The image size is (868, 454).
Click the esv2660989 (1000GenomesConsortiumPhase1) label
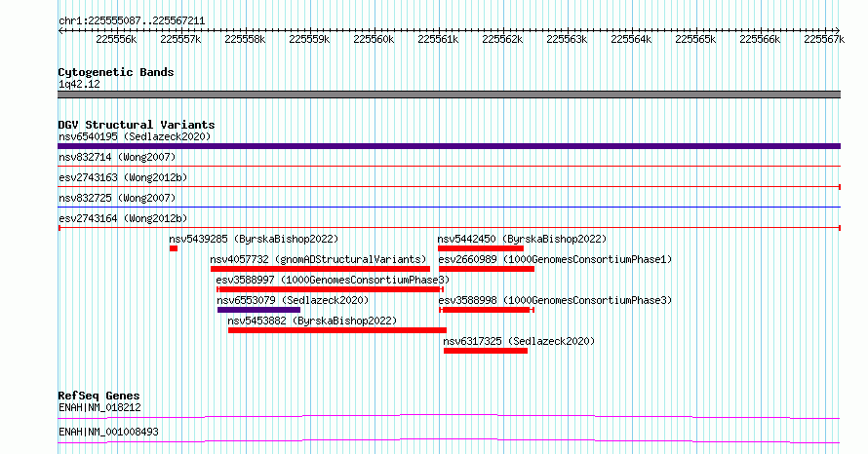pyautogui.click(x=555, y=259)
